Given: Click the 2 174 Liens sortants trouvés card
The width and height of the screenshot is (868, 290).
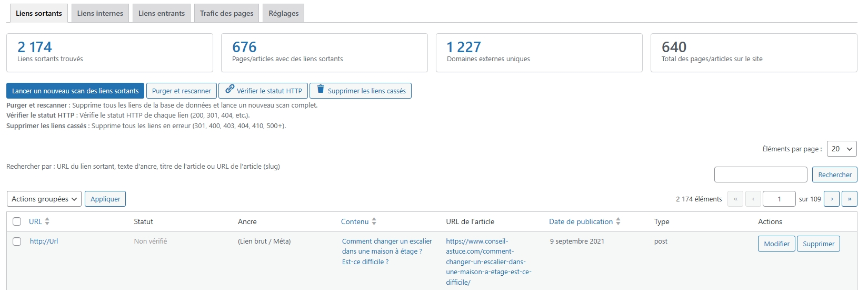Looking at the screenshot, I should (109, 53).
